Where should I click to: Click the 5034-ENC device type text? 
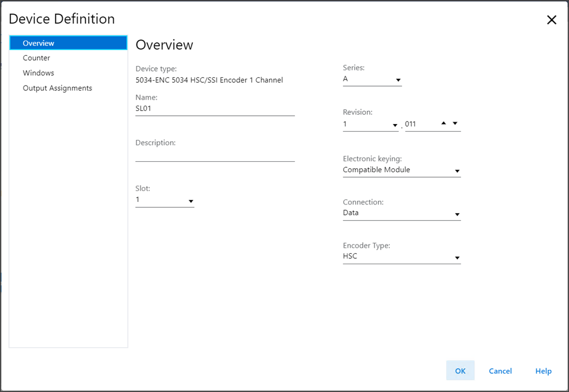(209, 80)
